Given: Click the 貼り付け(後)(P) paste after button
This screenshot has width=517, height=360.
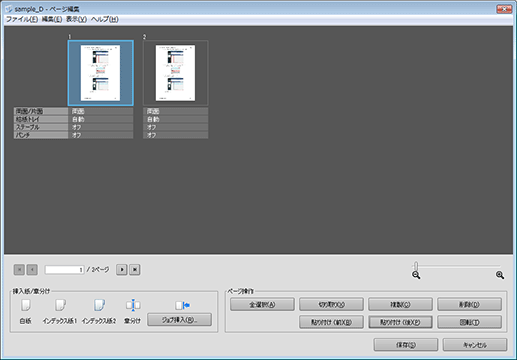Looking at the screenshot, I should pyautogui.click(x=400, y=322).
